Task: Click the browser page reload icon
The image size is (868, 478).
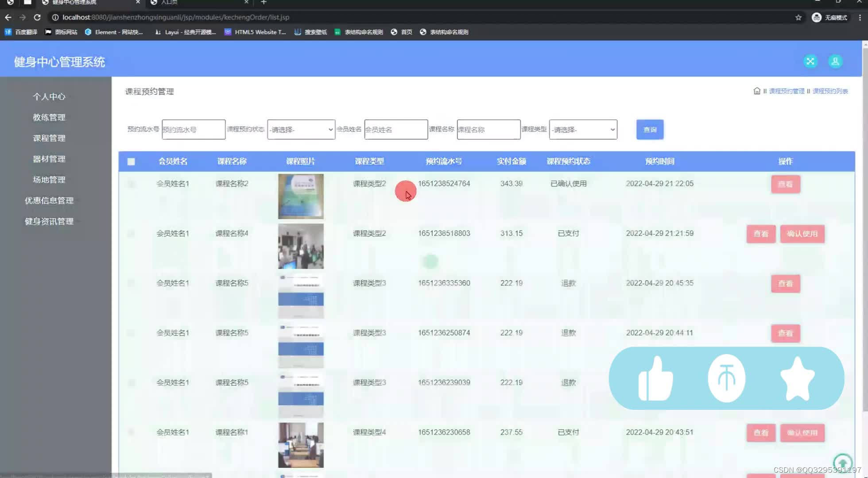Action: [x=37, y=17]
